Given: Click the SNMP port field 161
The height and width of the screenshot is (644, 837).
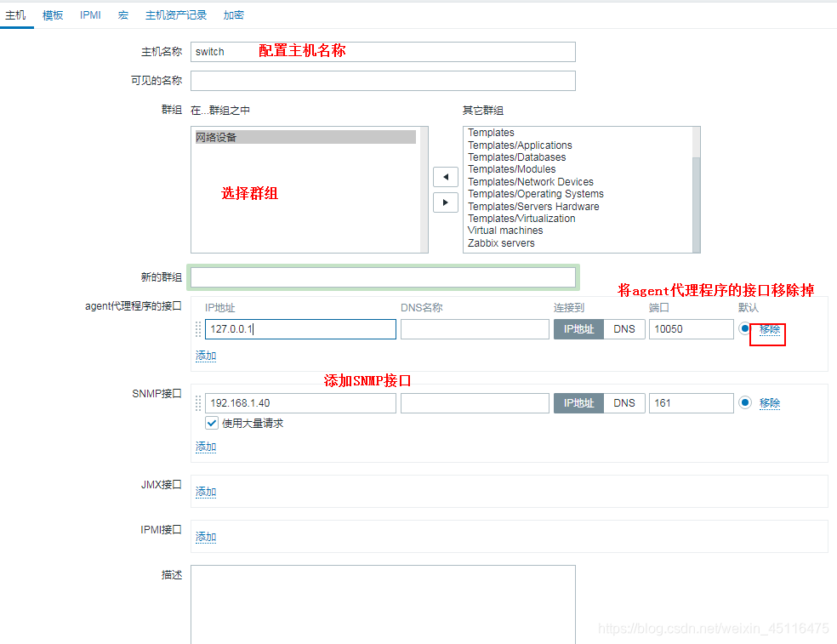Looking at the screenshot, I should click(x=691, y=403).
